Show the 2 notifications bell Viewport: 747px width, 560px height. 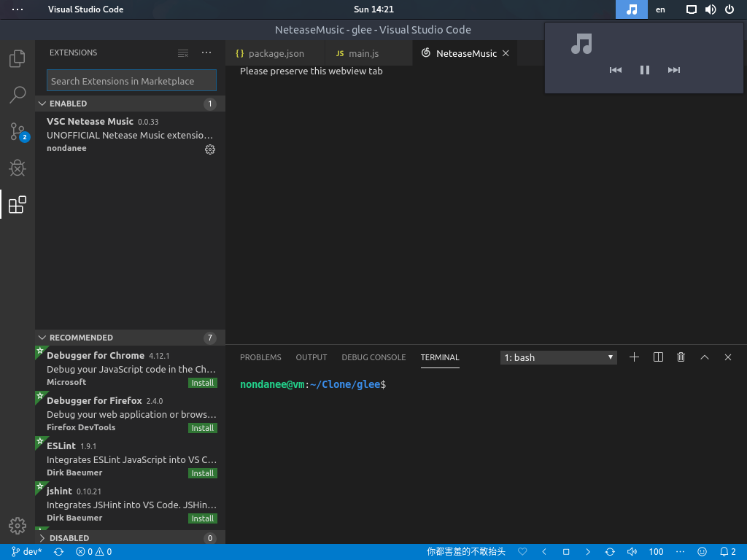coord(727,552)
